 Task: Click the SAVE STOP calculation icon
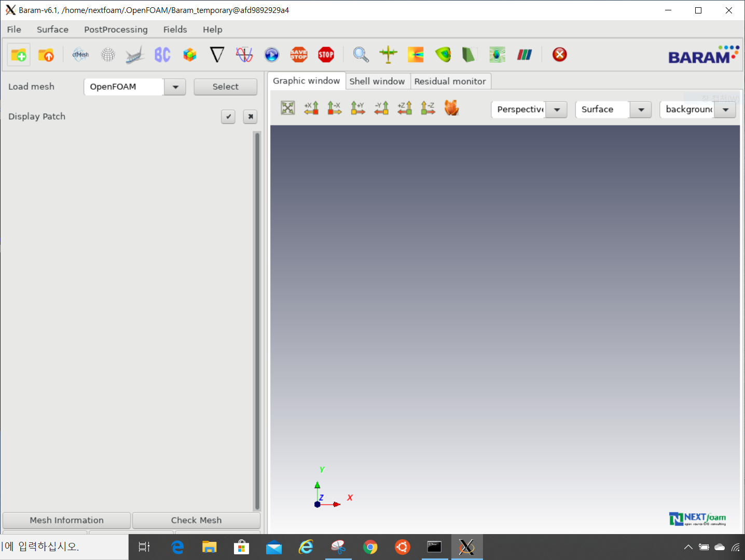point(299,54)
